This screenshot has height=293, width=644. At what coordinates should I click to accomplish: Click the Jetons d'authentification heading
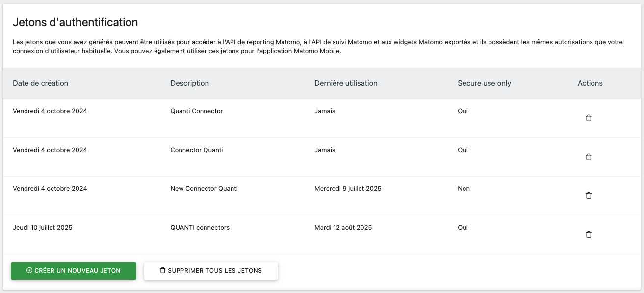(x=75, y=22)
